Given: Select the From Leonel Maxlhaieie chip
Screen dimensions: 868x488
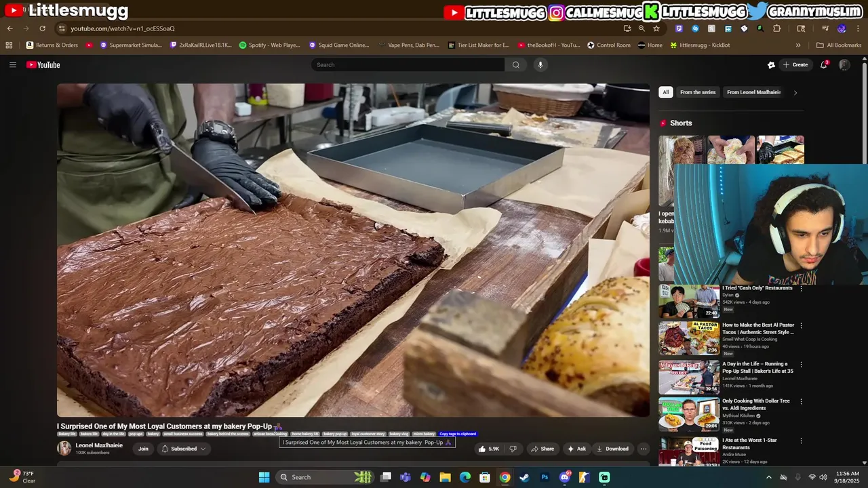Looking at the screenshot, I should [x=753, y=92].
